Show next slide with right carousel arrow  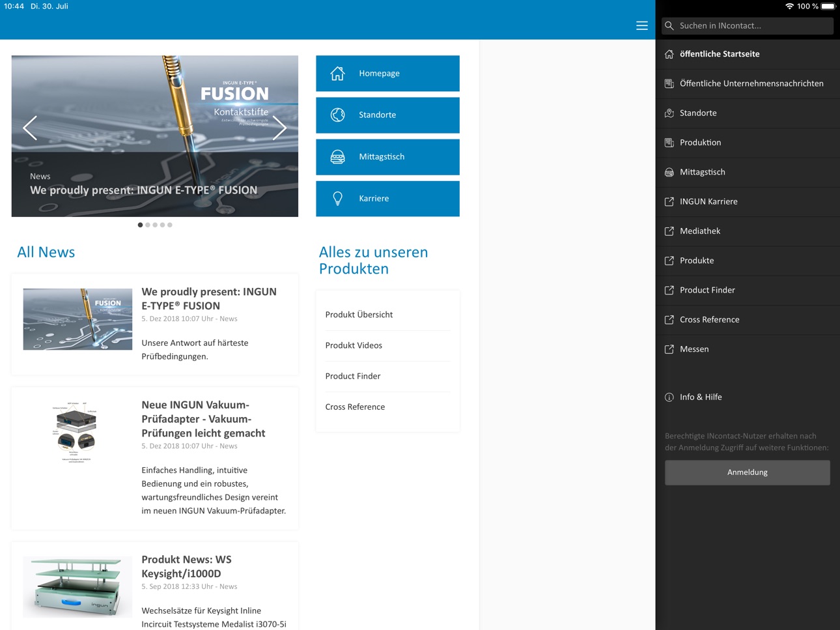click(279, 128)
